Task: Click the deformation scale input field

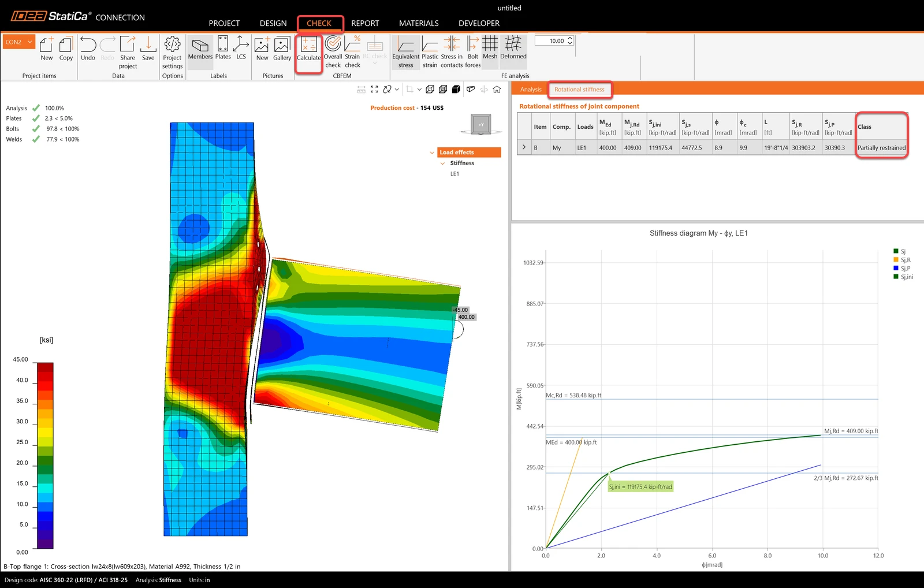Action: tap(550, 40)
